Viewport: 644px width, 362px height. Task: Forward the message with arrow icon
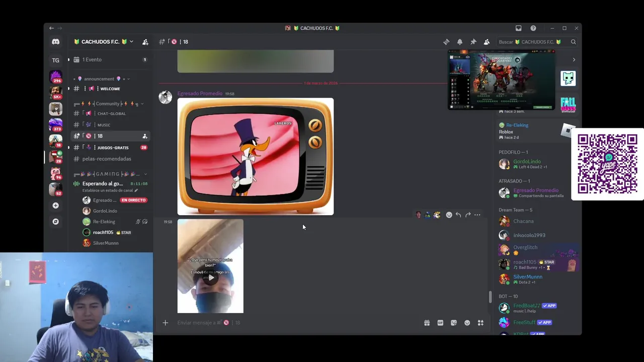(x=468, y=215)
